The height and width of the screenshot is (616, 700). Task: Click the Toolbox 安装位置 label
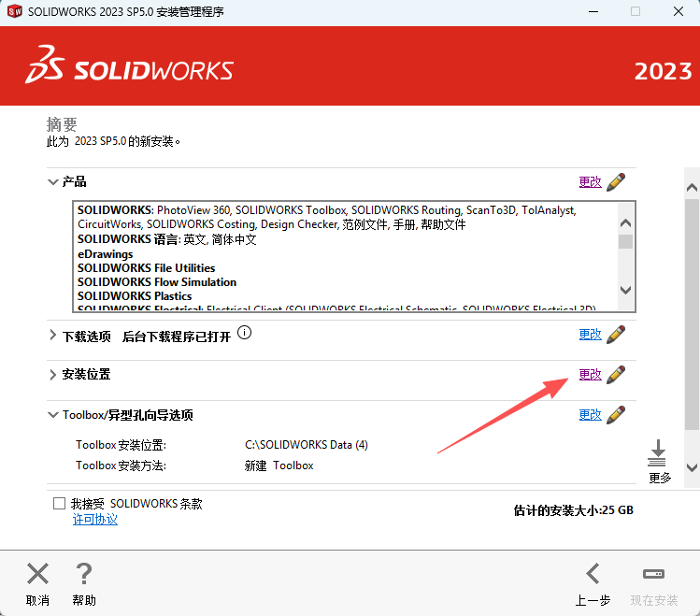click(121, 445)
